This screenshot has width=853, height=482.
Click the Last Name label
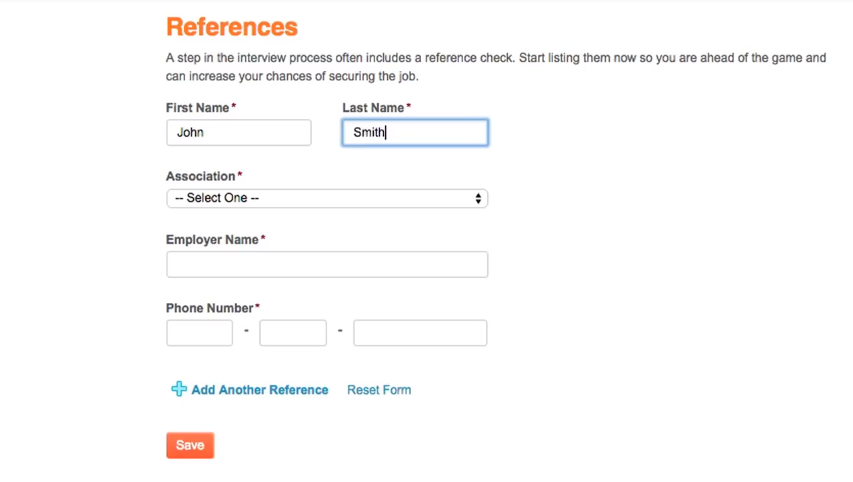pyautogui.click(x=373, y=107)
